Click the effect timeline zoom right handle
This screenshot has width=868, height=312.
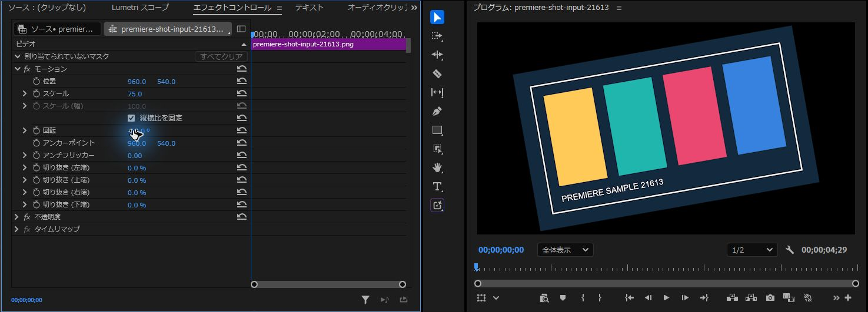403,284
